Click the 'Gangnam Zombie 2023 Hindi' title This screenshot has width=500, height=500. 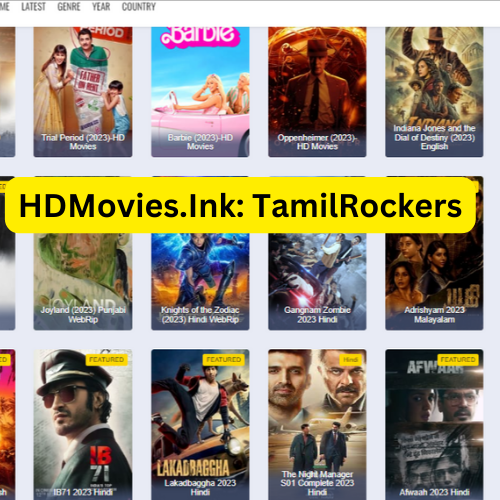[317, 315]
